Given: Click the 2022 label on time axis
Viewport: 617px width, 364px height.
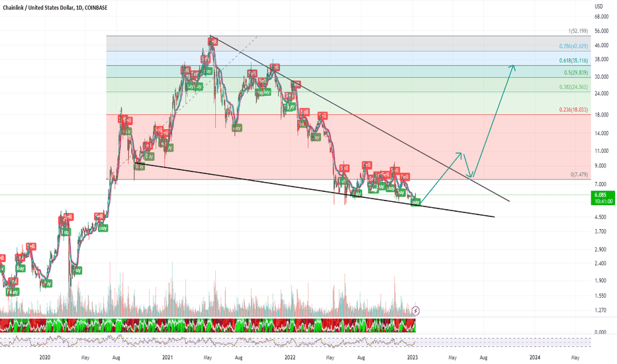Looking at the screenshot, I should click(x=290, y=357).
